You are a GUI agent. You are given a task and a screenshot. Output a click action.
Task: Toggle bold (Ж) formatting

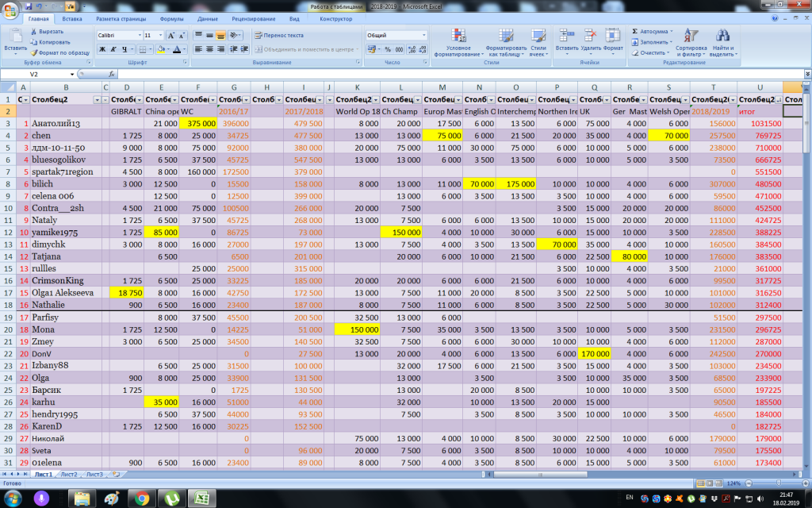pos(102,49)
